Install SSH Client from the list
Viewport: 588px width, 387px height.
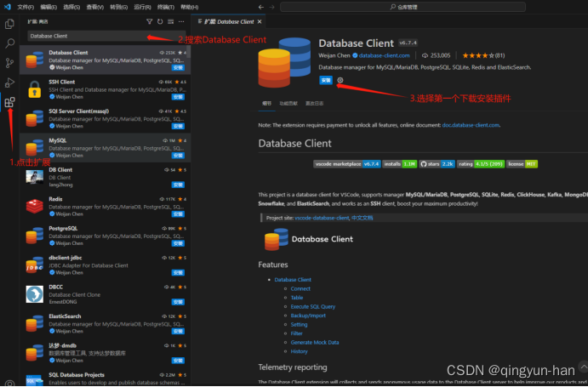coord(178,97)
